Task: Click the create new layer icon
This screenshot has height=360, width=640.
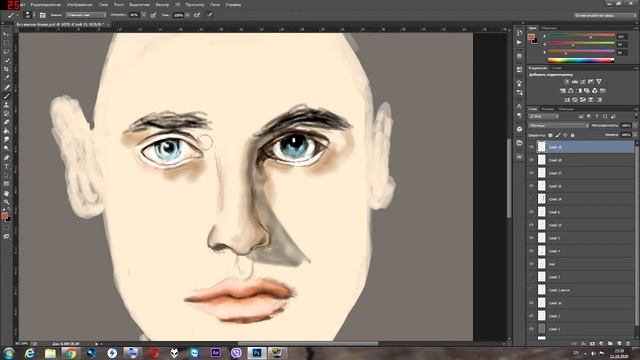Action: 619,343
